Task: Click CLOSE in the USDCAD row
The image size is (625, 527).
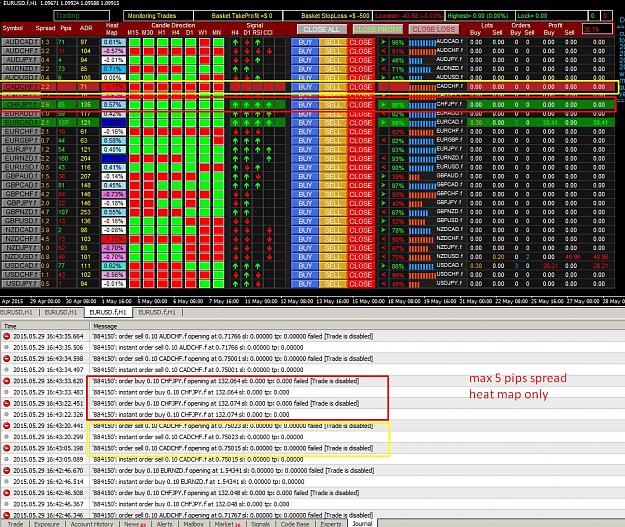Action: (361, 266)
